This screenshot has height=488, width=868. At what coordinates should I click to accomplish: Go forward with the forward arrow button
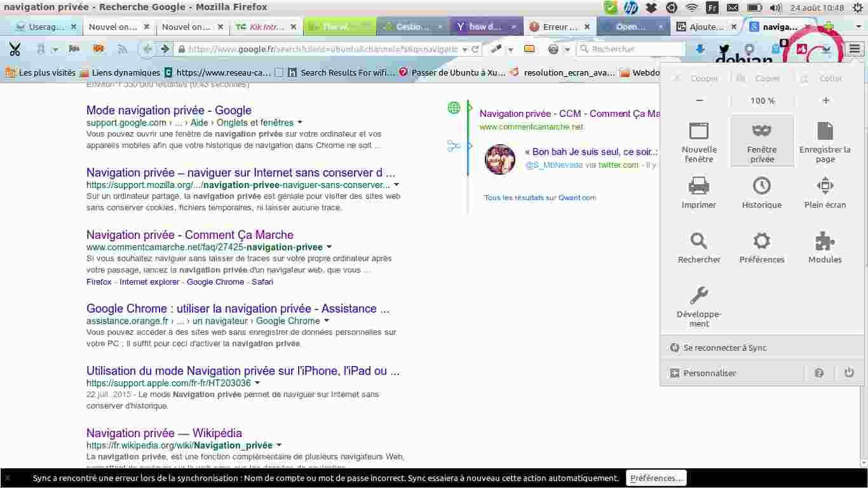[x=165, y=49]
